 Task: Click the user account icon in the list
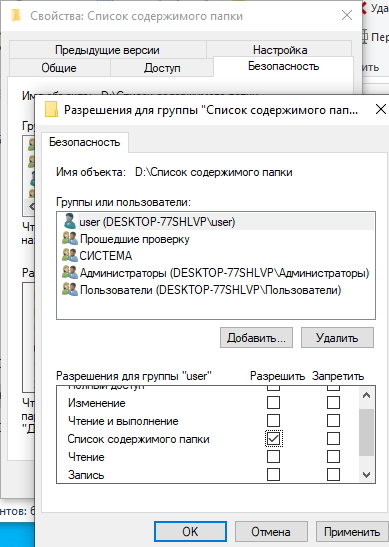click(x=69, y=222)
